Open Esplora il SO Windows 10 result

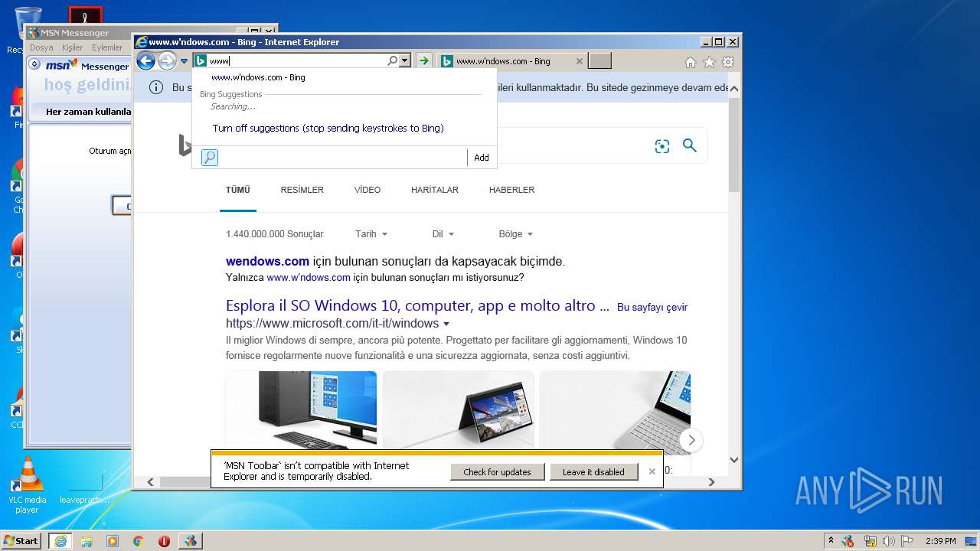[x=417, y=305]
